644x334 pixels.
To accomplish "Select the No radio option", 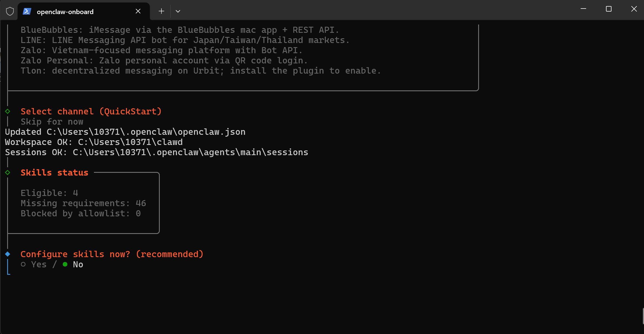I will 65,264.
